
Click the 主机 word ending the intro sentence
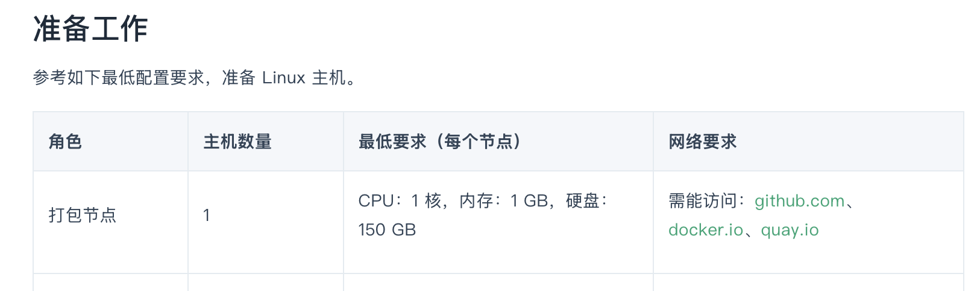pos(328,78)
